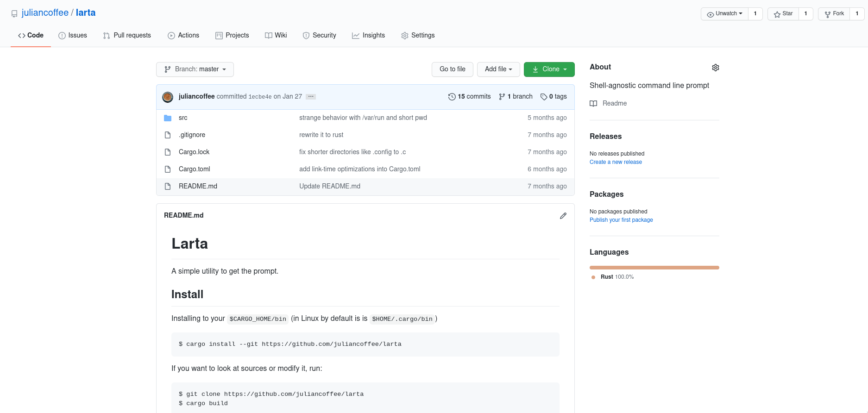Fork the larta repository

834,13
